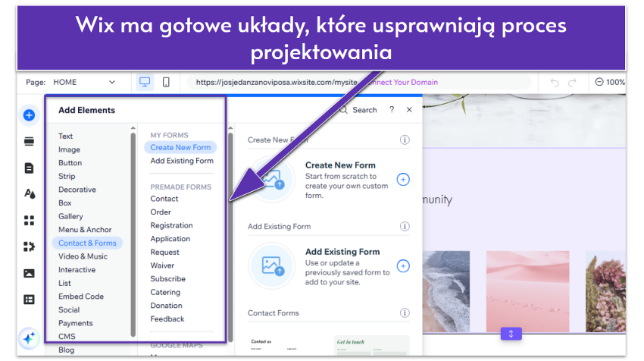Launch the AI sparkle assistant icon

pos(29,339)
